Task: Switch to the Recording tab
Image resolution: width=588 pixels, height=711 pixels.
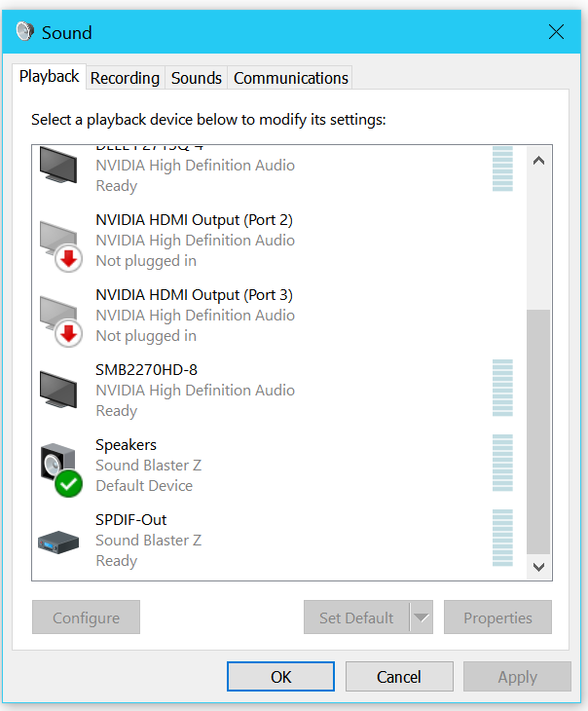Action: (125, 78)
